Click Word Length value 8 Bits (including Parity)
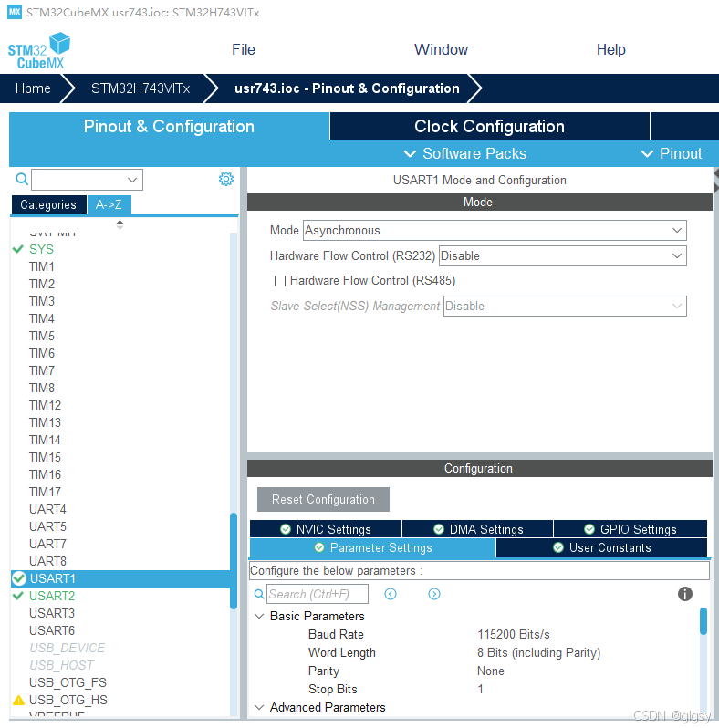 pos(538,653)
